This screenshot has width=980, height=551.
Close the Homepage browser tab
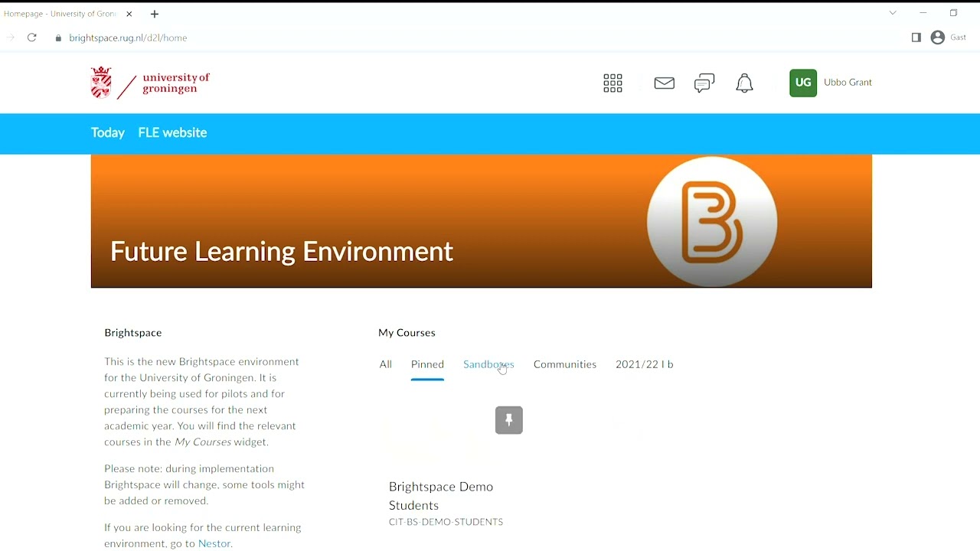click(129, 15)
